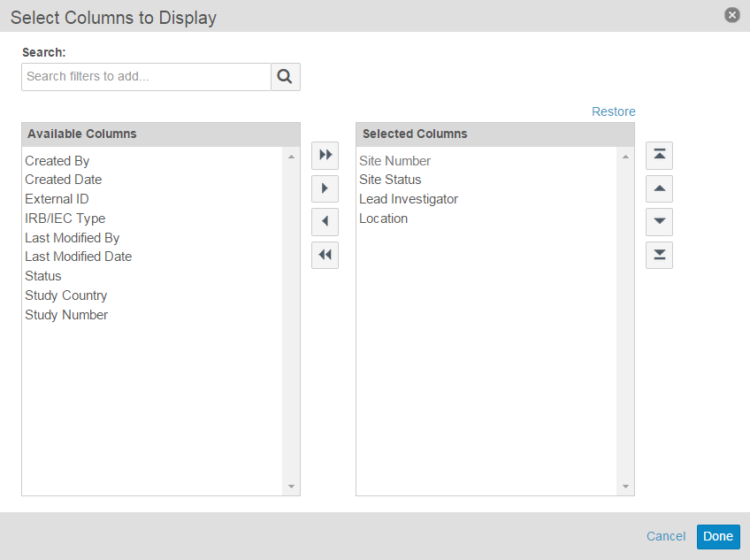Click the Cancel link

[665, 536]
